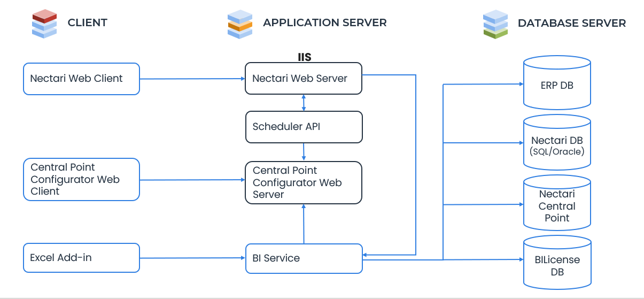This screenshot has width=644, height=299.
Task: Select the Nectari DB (SQL/Oracle) cylinder
Action: click(557, 145)
